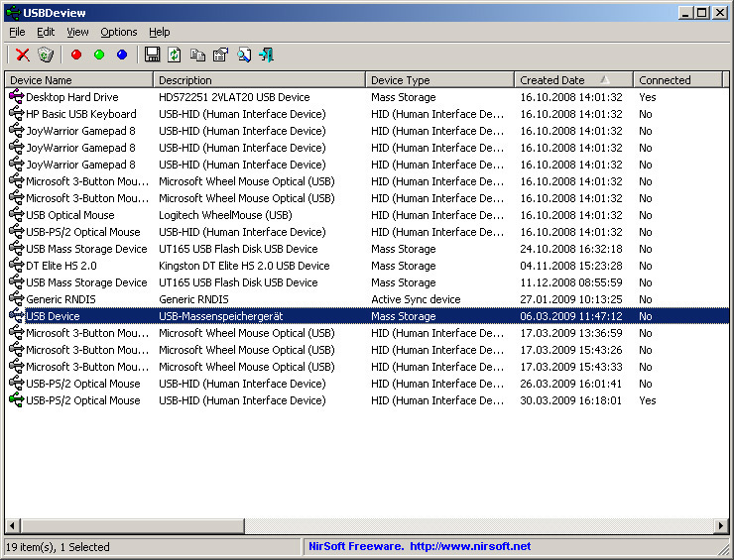Open the View menu
734x560 pixels.
pos(77,32)
